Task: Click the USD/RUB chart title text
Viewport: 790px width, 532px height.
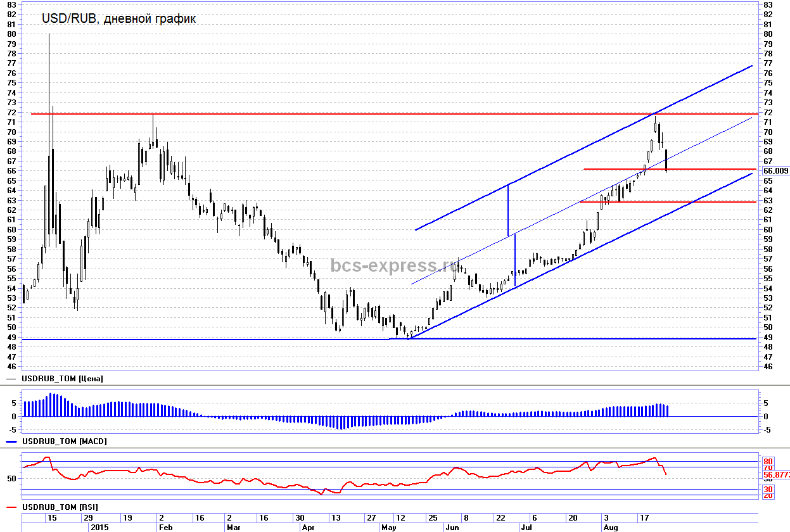Action: pos(118,19)
